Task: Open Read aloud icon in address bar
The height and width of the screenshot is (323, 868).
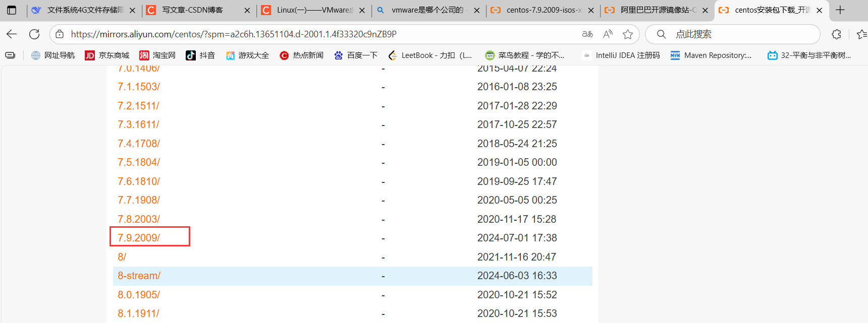Action: [608, 34]
